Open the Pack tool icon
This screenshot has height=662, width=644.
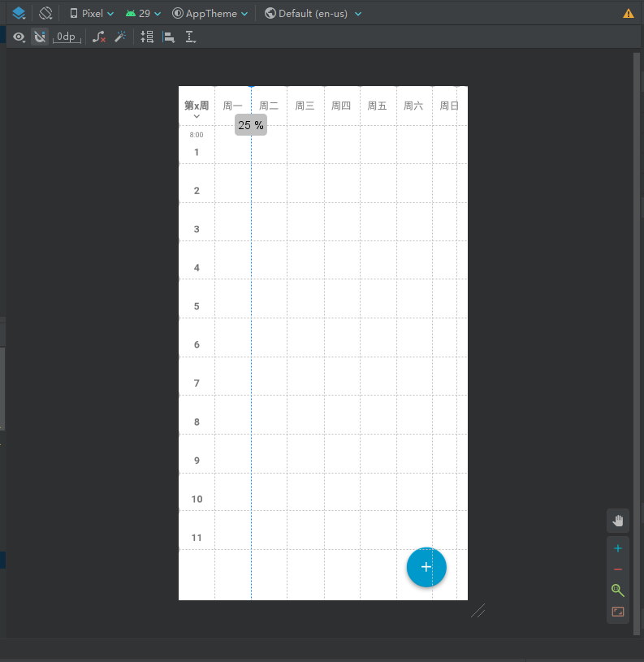(x=147, y=37)
